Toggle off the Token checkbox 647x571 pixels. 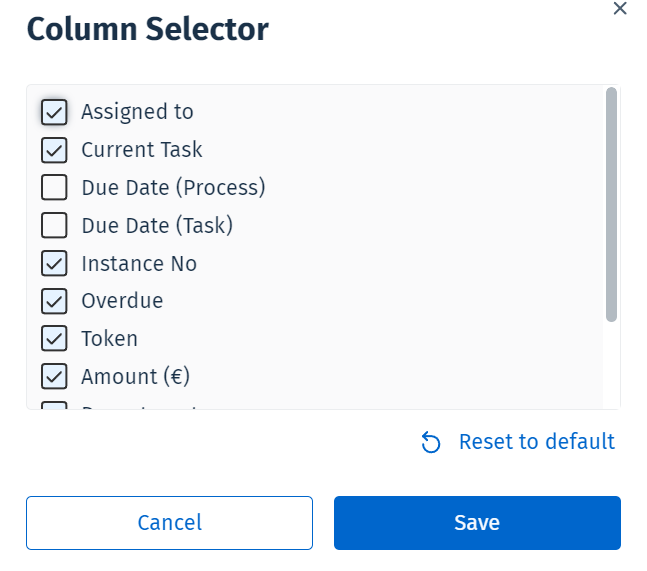[54, 339]
